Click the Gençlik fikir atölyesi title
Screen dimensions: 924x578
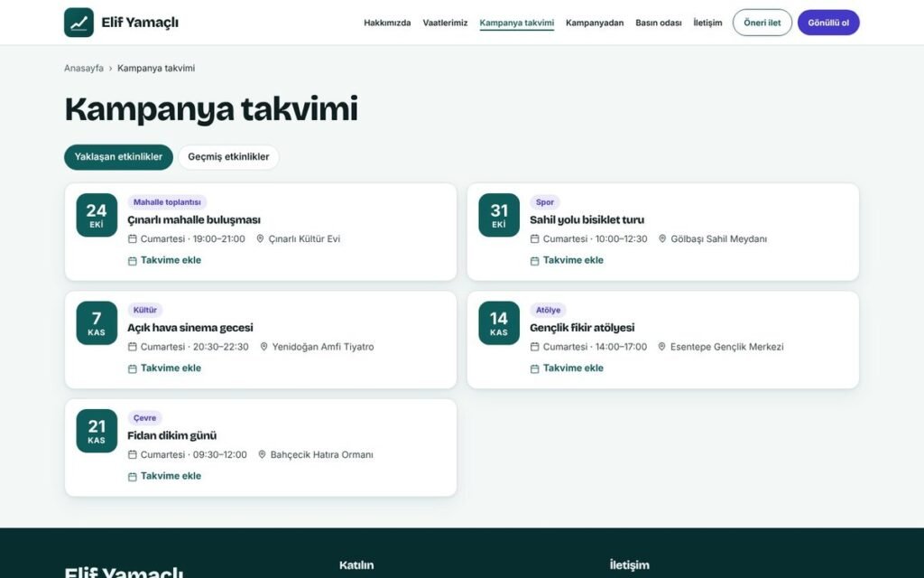tap(582, 327)
